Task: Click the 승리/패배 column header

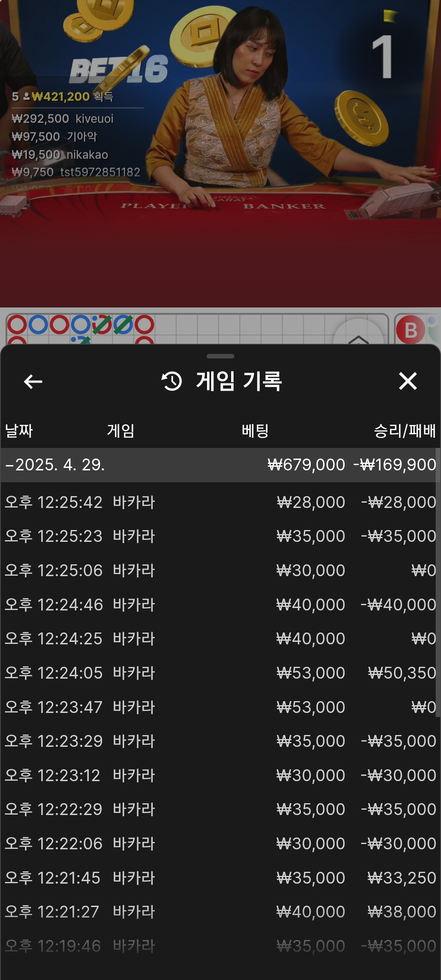Action: pyautogui.click(x=405, y=431)
